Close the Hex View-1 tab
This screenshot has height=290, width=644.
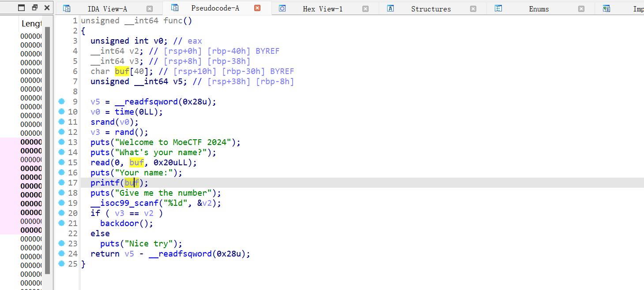click(365, 9)
